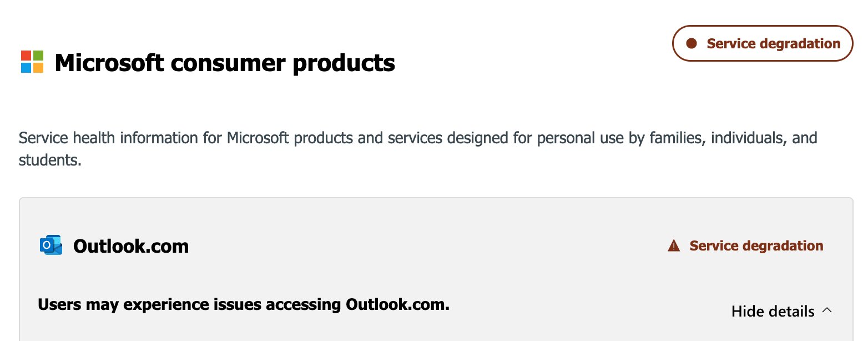Screen dimensions: 868x341
Task: Click the word "families" in the description
Action: coord(673,138)
